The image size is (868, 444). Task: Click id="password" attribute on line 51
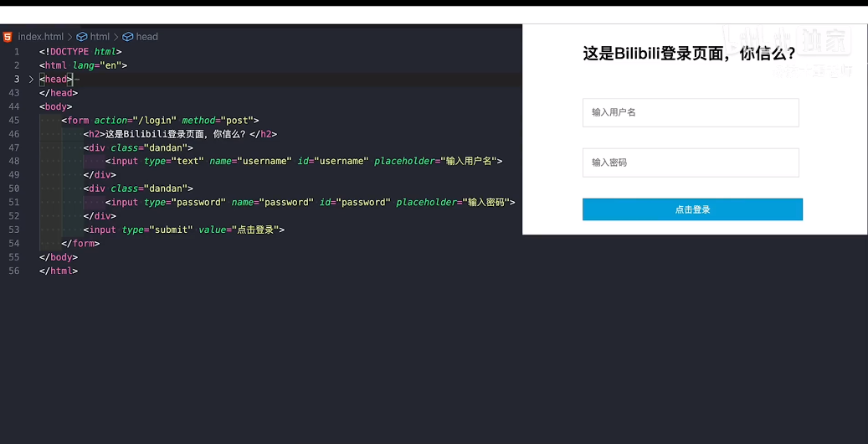coord(355,203)
